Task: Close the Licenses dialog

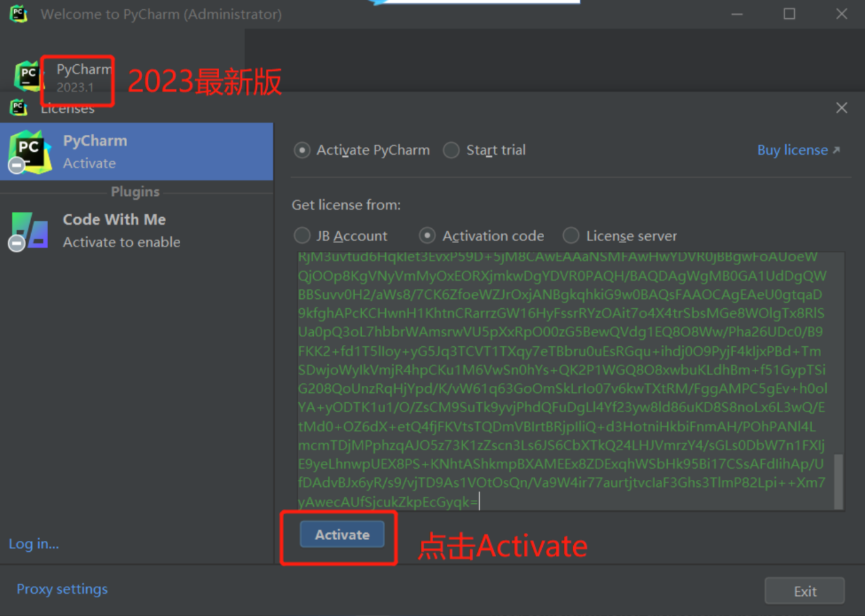Action: (x=842, y=108)
